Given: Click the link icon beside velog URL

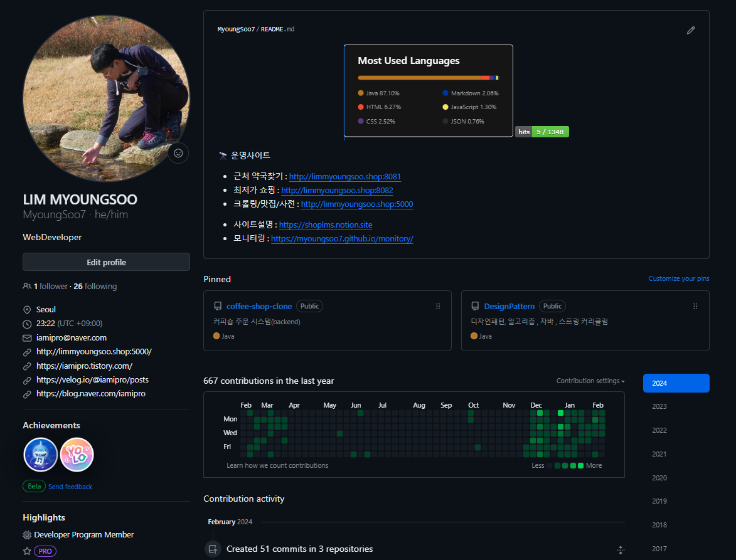Looking at the screenshot, I should pos(27,381).
